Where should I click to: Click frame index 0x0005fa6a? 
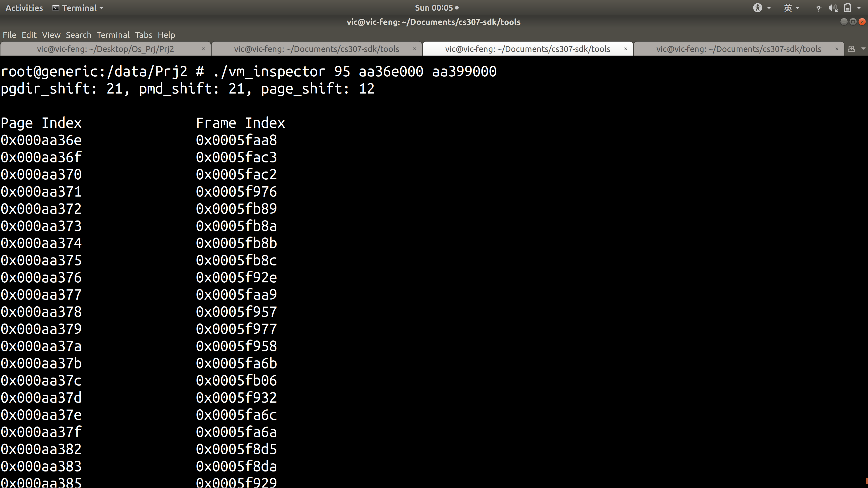[x=236, y=432]
